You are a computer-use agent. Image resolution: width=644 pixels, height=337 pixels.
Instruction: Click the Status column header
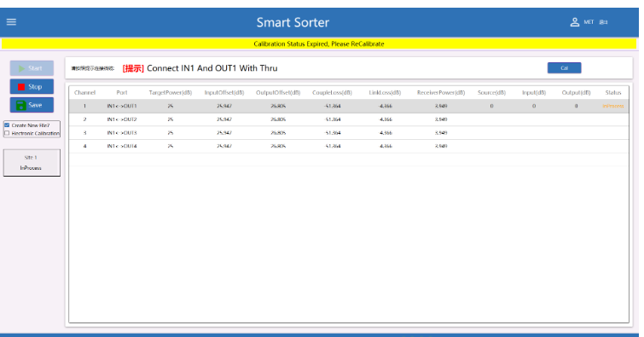[612, 92]
